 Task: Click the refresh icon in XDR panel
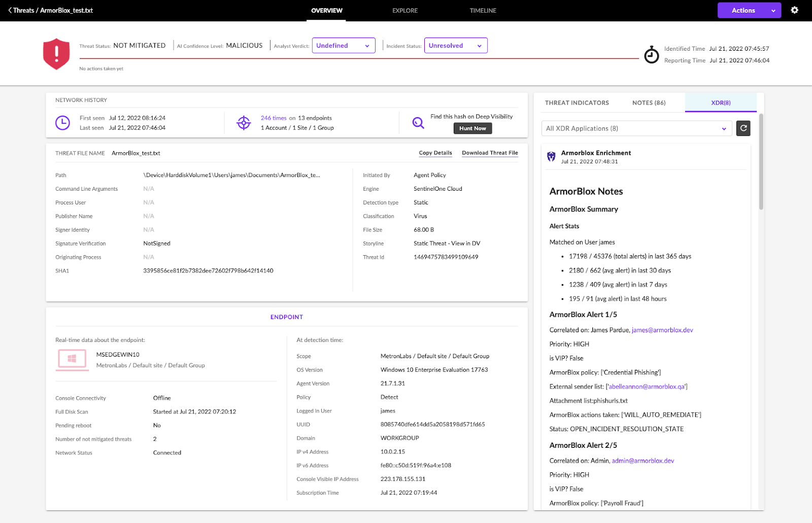[x=743, y=128]
